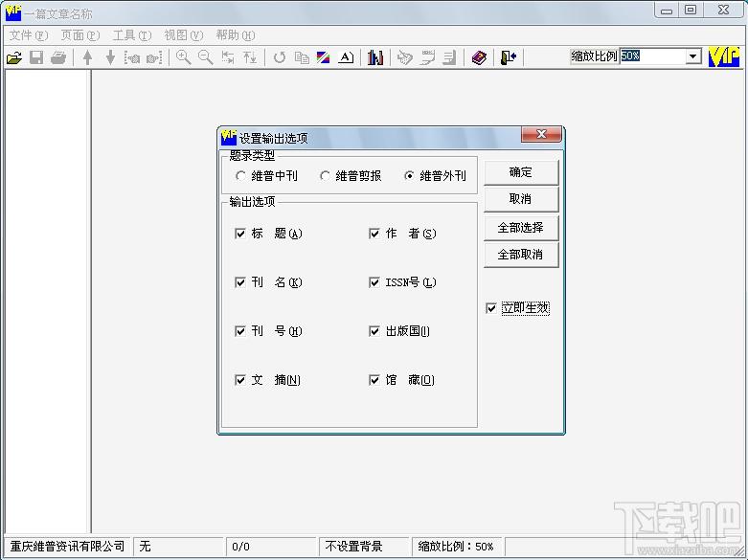The height and width of the screenshot is (560, 748).
Task: Toggle ISSN号(L) checkbox
Action: (x=374, y=282)
